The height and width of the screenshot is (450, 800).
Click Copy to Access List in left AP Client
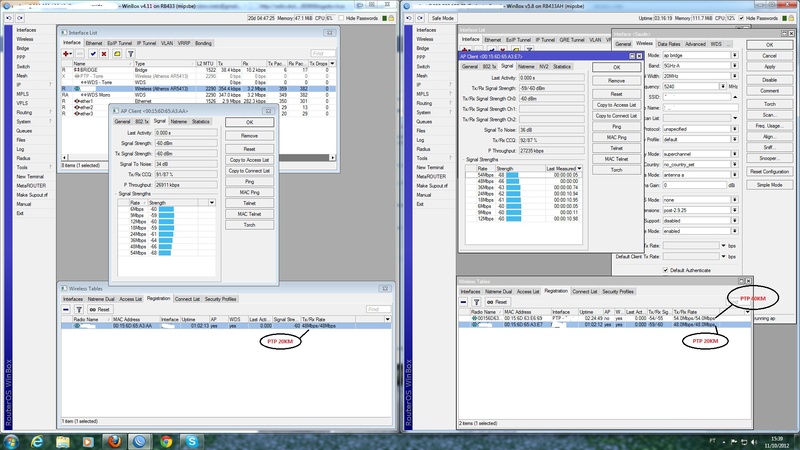point(249,160)
